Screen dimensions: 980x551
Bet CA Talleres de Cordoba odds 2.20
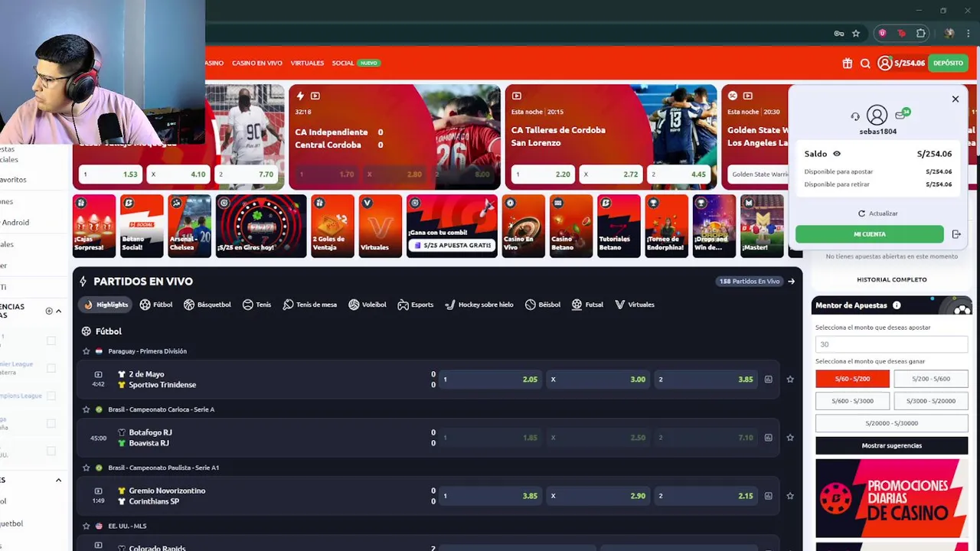543,174
